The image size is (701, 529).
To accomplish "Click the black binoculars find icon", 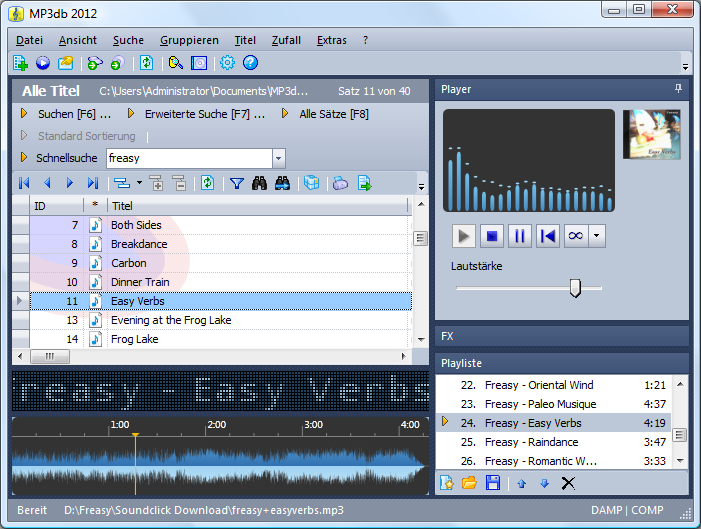I will tap(259, 183).
